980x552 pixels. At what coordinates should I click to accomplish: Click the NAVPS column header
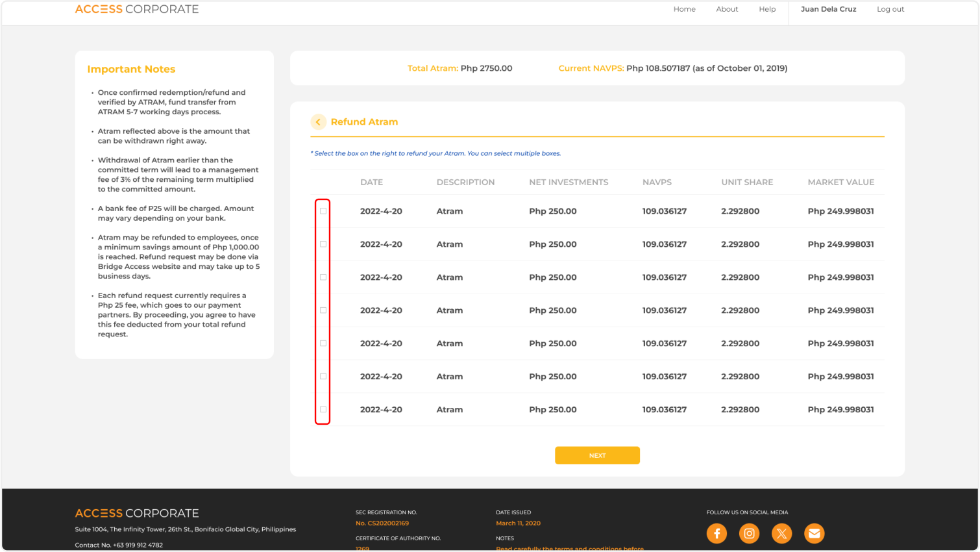point(657,182)
